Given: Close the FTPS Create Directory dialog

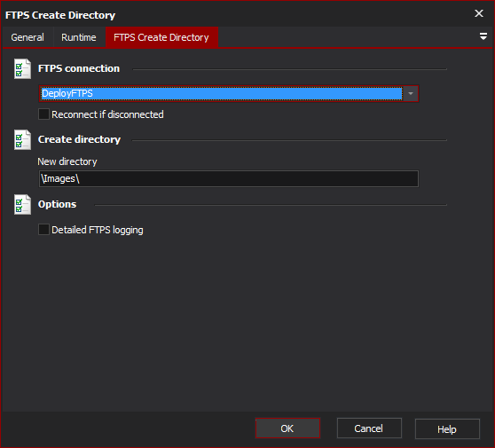Looking at the screenshot, I should coord(479,13).
